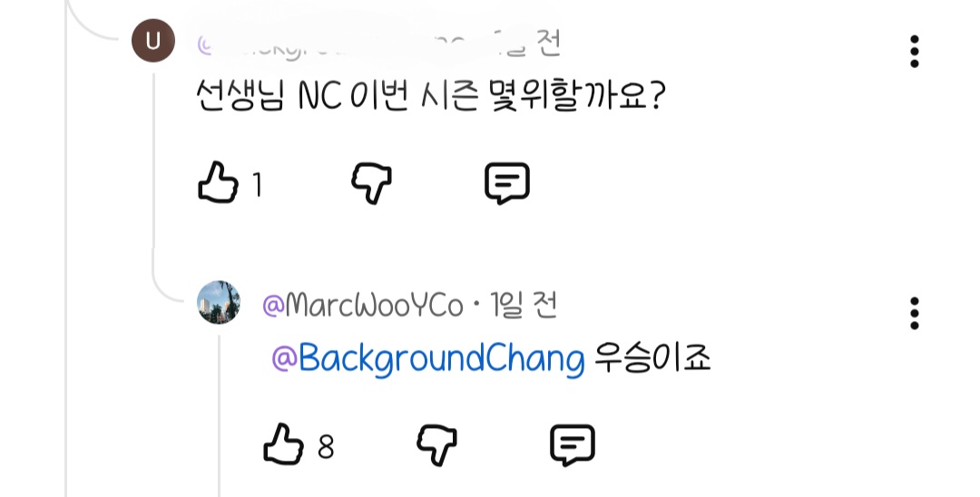Follow the blue @BackgroundChang mention

pyautogui.click(x=428, y=360)
